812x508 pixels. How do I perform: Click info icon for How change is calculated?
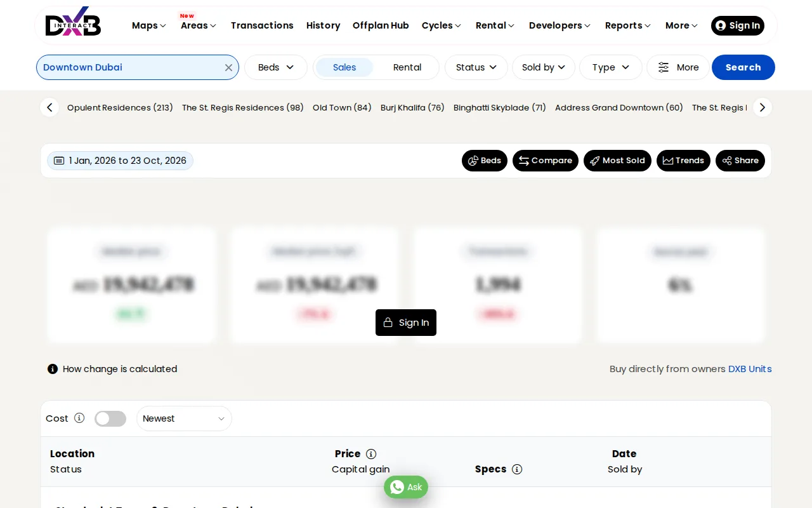[x=53, y=369]
